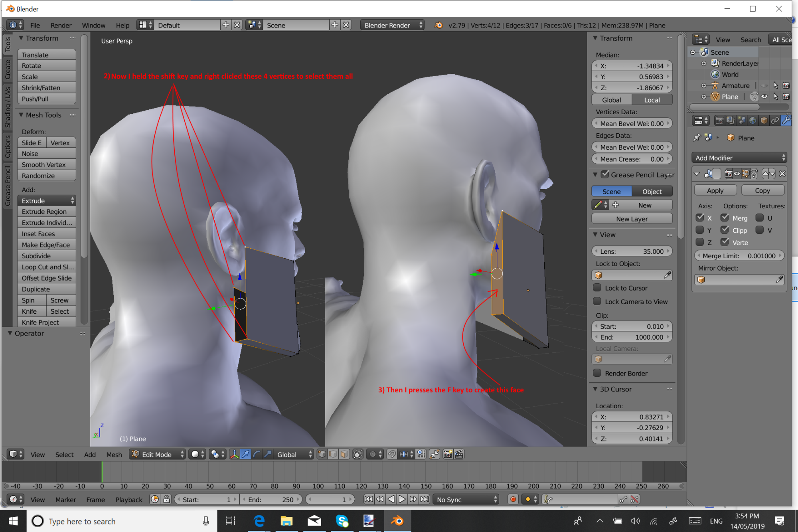Open the Modifiers wrench tab
This screenshot has height=532, width=798.
[786, 121]
